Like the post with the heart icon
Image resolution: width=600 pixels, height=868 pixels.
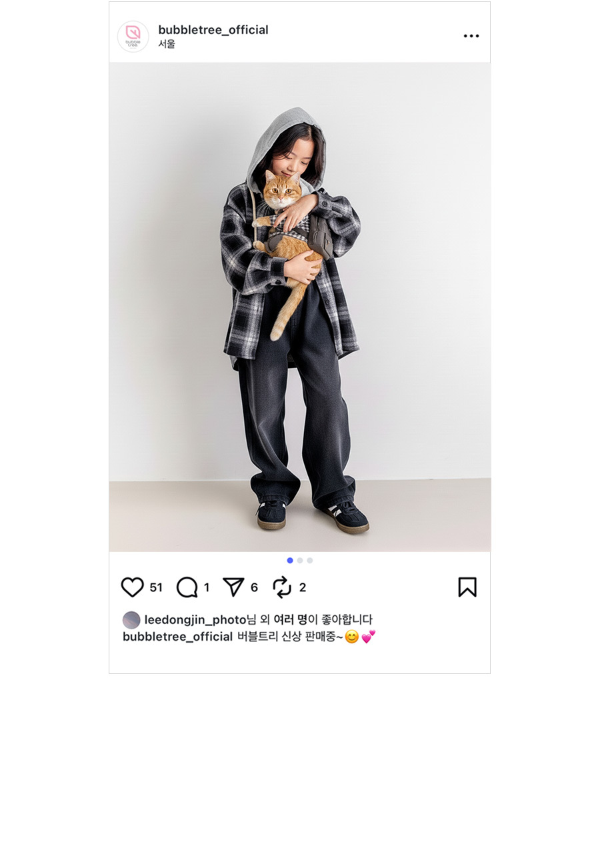[x=132, y=587]
